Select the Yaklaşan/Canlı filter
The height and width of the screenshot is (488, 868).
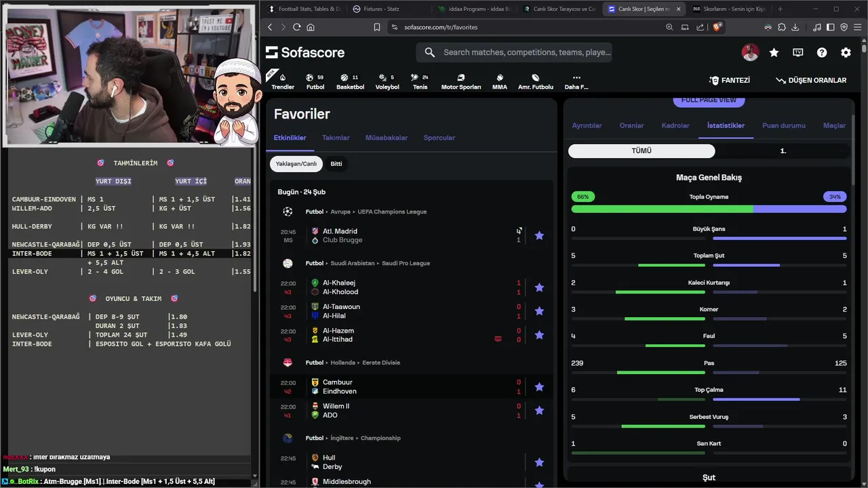point(296,164)
